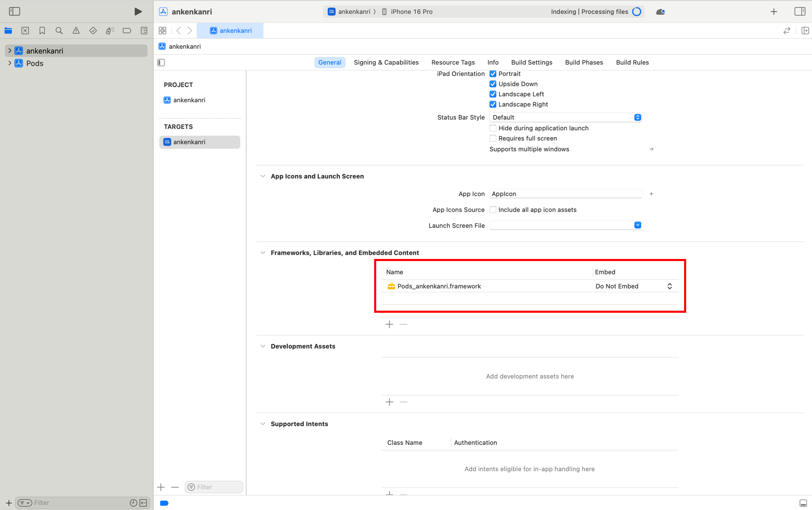Open Supports multiple windows arrow

(x=651, y=149)
